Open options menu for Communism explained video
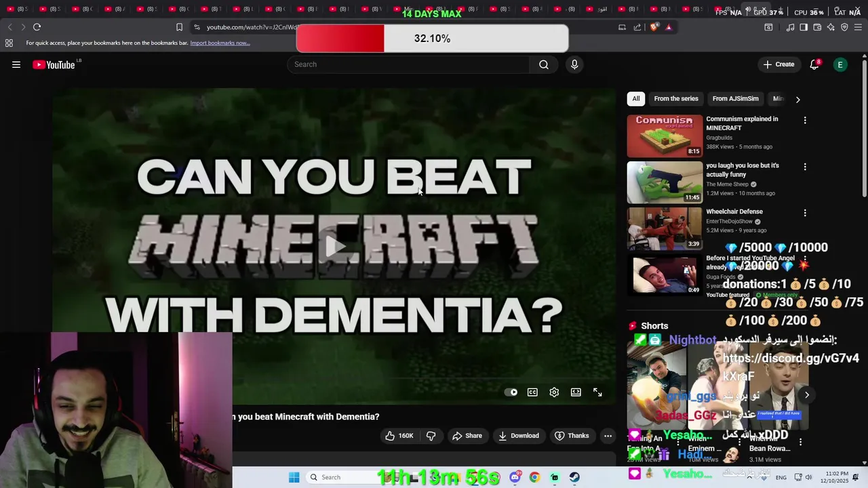The width and height of the screenshot is (868, 488). [x=805, y=120]
